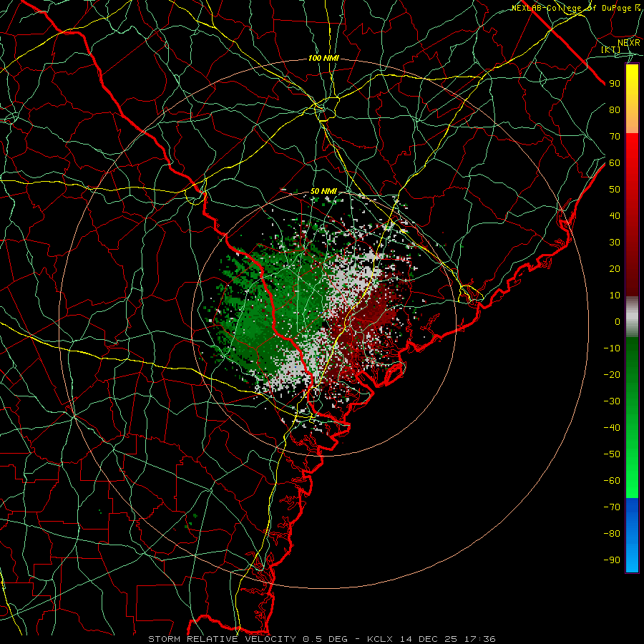Click the 20 value on the velocity scale

pyautogui.click(x=615, y=268)
